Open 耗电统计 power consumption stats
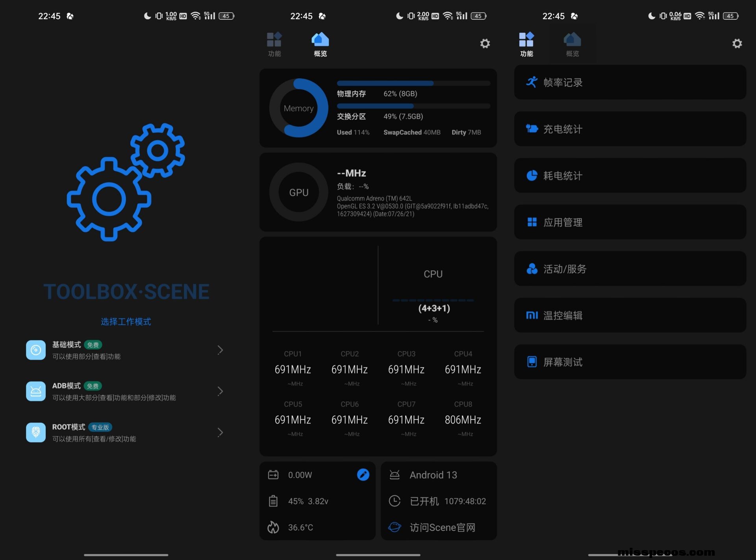This screenshot has width=756, height=560. [630, 176]
